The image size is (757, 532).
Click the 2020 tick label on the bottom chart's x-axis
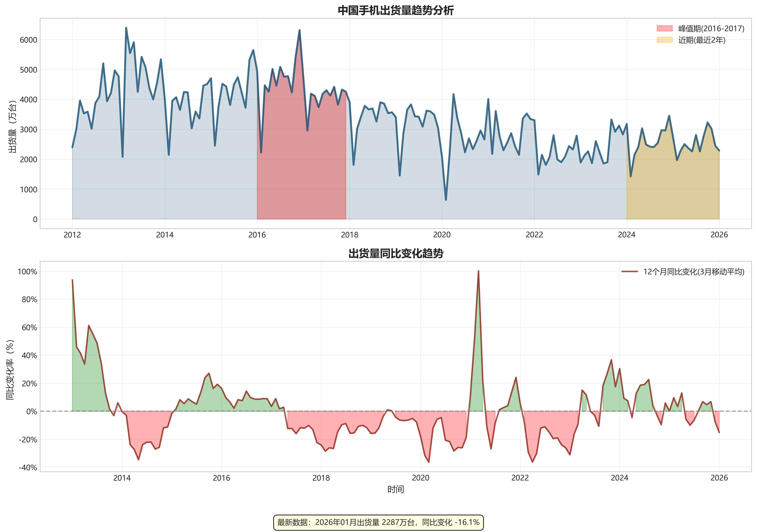(420, 478)
